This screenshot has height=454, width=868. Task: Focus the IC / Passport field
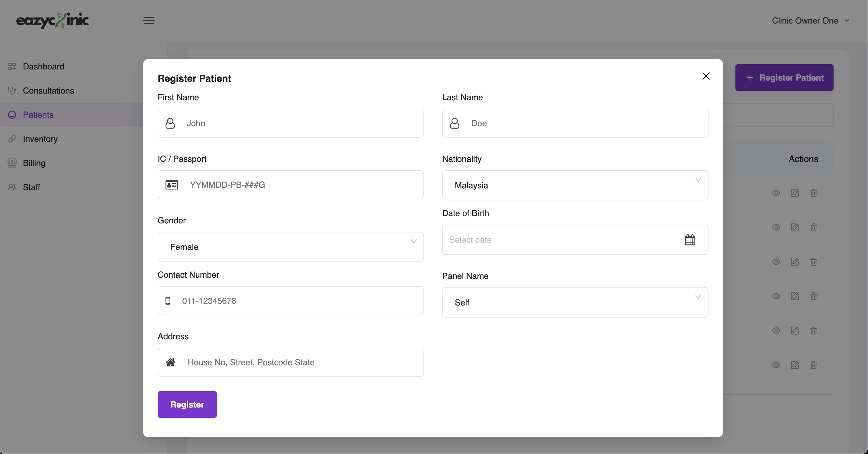291,184
